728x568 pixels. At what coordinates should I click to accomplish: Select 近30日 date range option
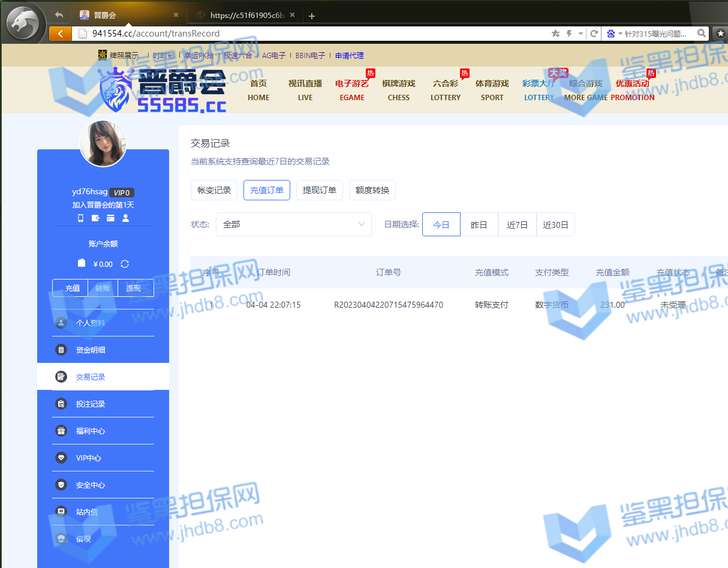(555, 225)
